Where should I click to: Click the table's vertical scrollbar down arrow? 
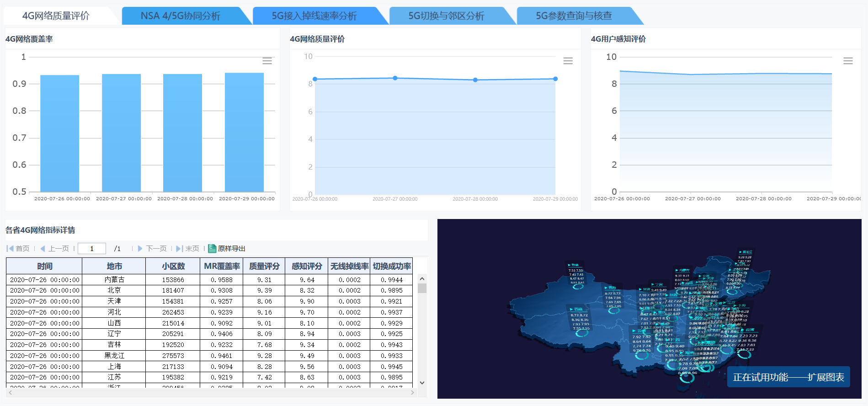422,383
